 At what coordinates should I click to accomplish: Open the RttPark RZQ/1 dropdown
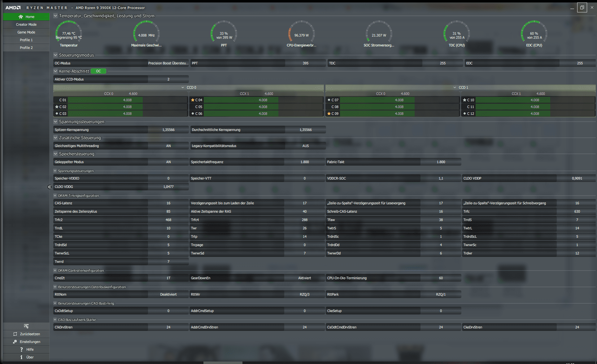[x=441, y=294]
